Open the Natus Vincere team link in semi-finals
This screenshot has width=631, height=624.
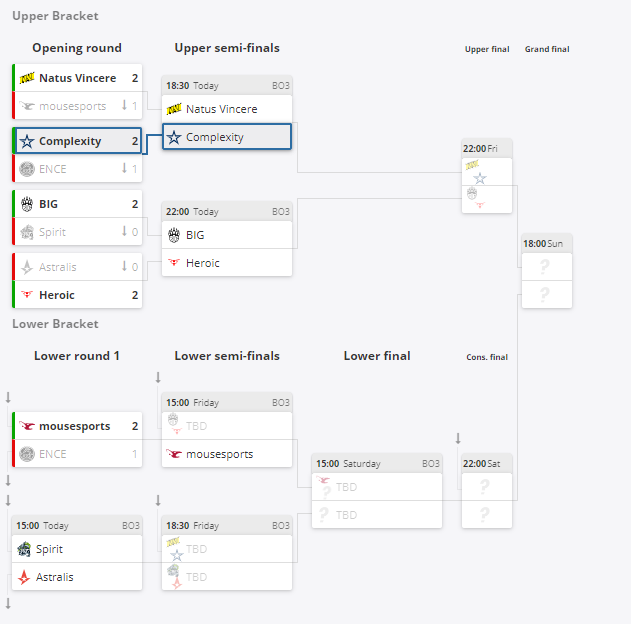[221, 109]
